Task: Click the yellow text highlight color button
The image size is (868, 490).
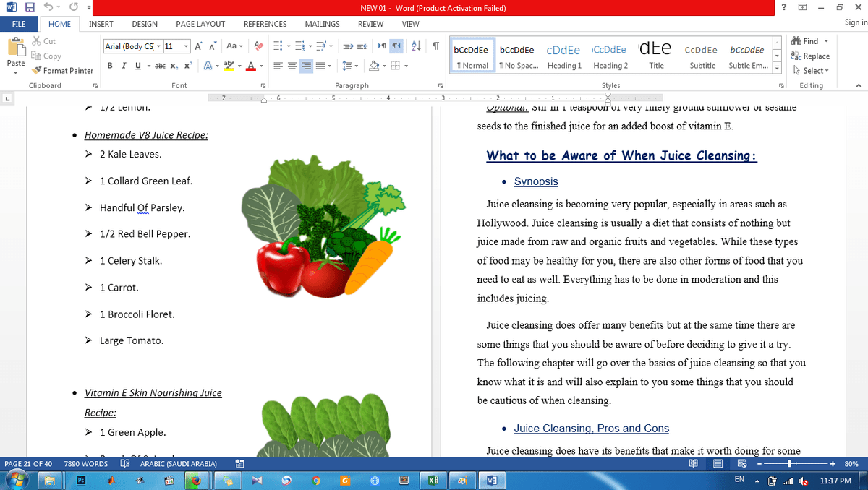Action: point(229,66)
